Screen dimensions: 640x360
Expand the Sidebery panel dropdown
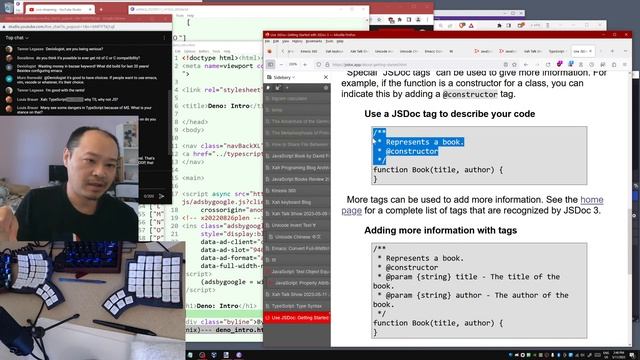tap(284, 77)
